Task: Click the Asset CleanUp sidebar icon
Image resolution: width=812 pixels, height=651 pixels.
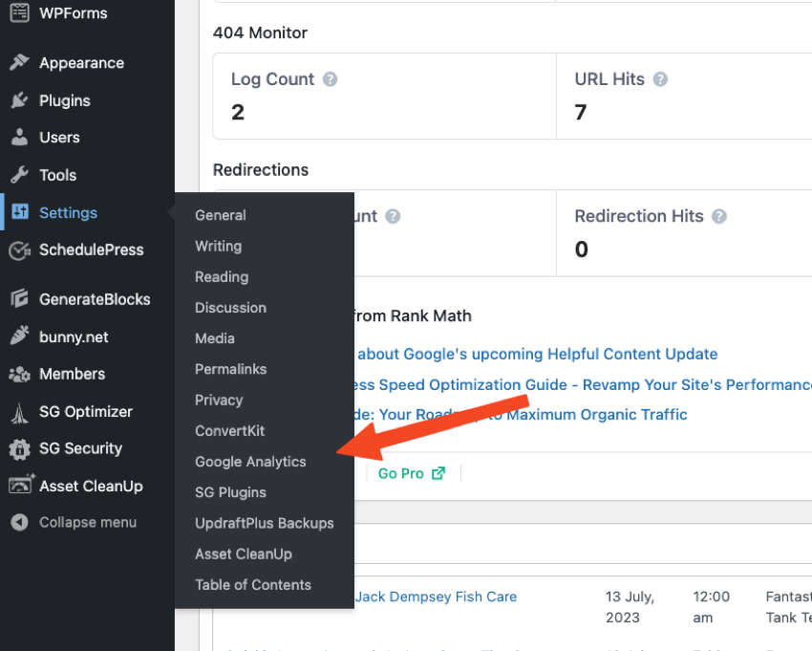Action: tap(21, 486)
